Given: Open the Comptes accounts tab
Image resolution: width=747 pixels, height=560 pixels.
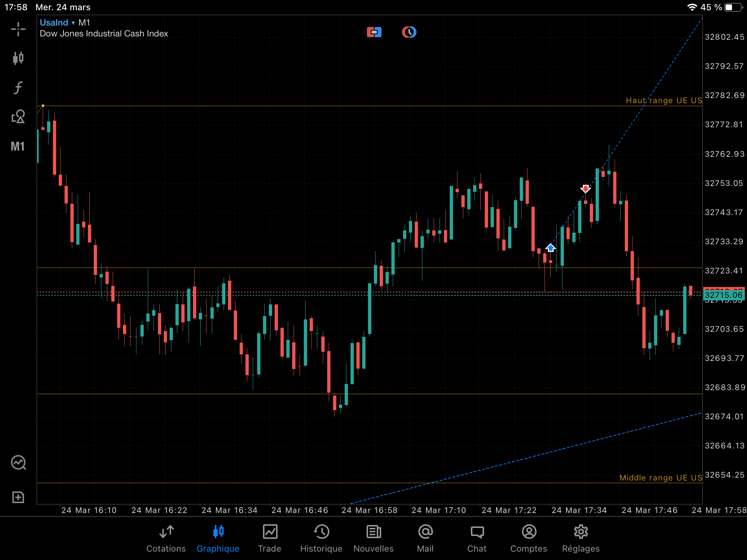Looking at the screenshot, I should [x=529, y=538].
